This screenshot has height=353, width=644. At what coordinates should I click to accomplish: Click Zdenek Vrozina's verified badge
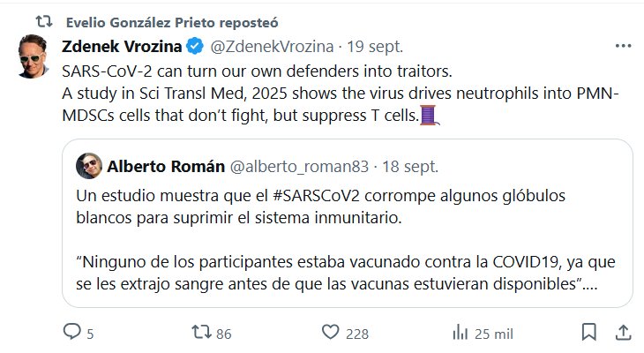point(197,47)
